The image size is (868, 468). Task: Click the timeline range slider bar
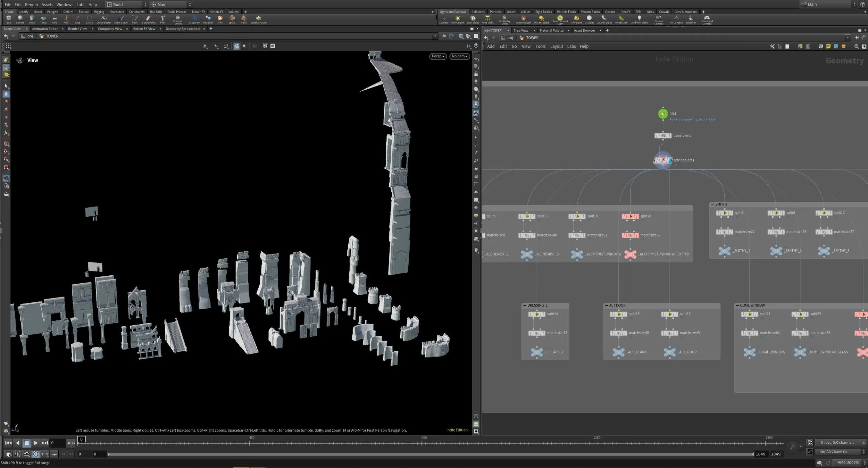(430, 454)
